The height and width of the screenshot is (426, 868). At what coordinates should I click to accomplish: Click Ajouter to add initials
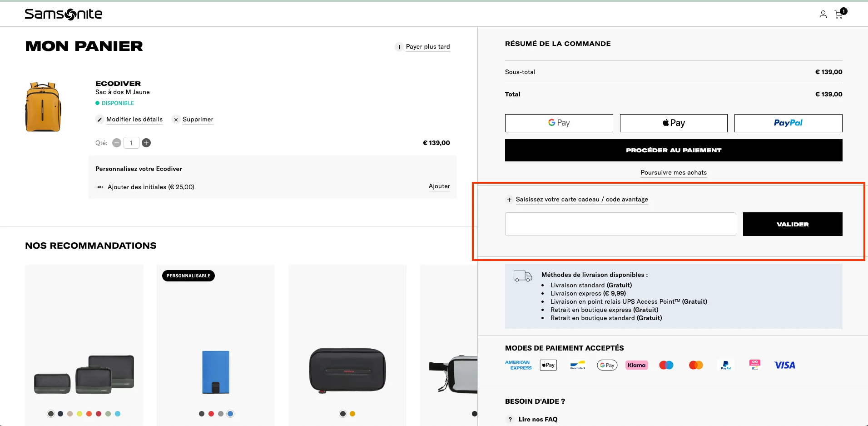click(x=439, y=186)
